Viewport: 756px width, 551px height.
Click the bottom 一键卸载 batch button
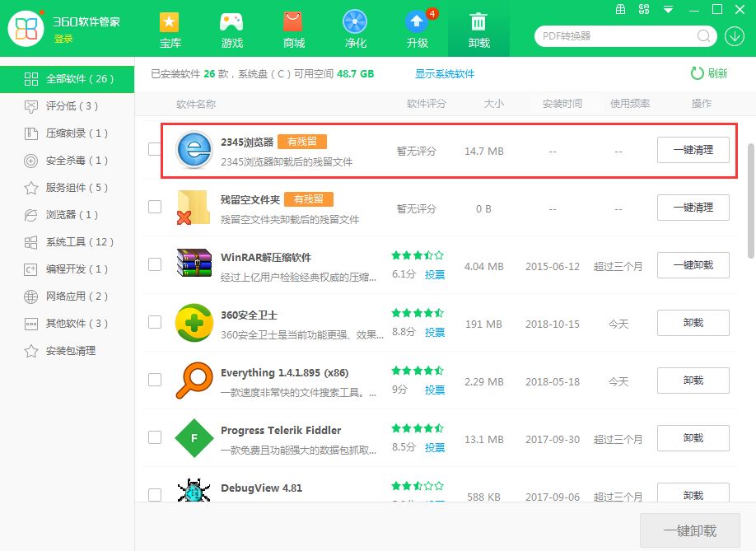pyautogui.click(x=690, y=530)
